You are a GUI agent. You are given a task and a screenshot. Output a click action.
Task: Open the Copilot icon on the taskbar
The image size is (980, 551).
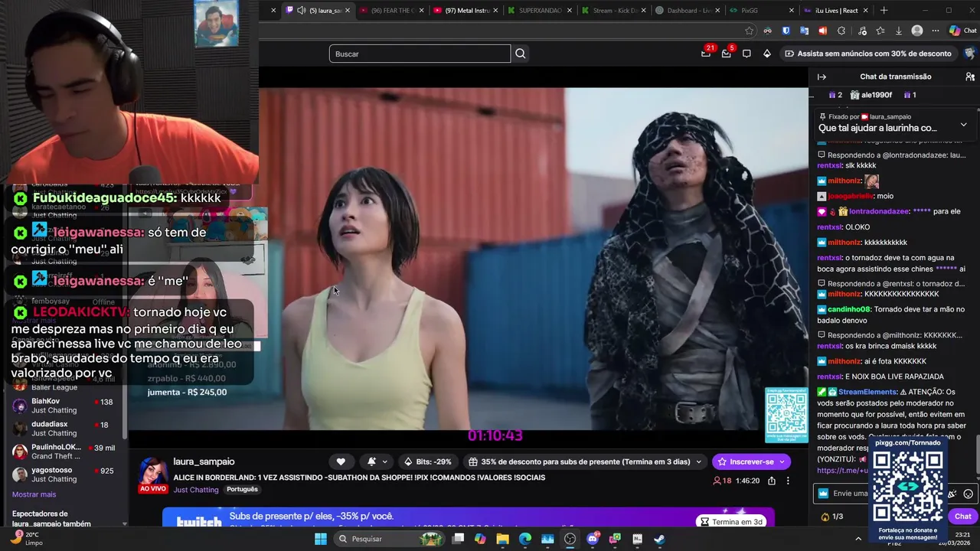click(480, 539)
